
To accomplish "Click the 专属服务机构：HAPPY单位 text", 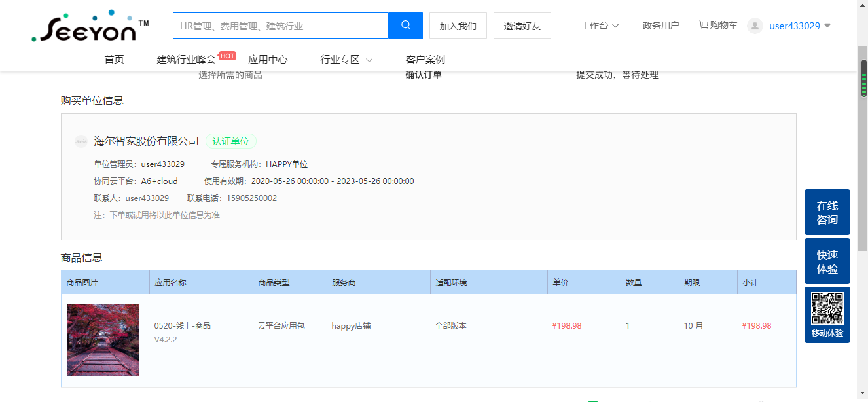I will [x=259, y=164].
